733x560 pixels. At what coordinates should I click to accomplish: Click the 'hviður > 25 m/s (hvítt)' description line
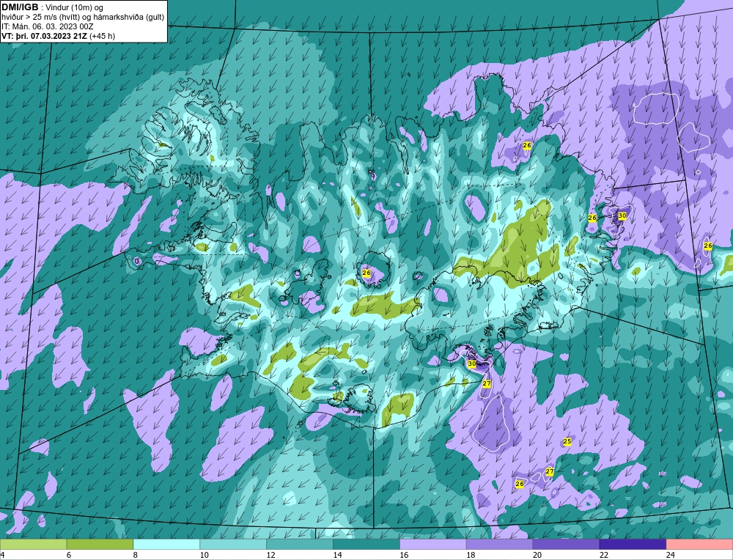tap(83, 18)
